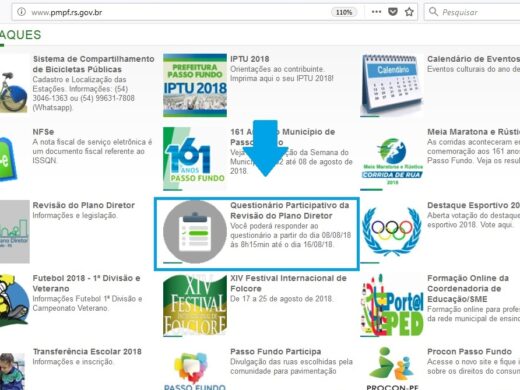Open the NFSe title link

(43, 132)
